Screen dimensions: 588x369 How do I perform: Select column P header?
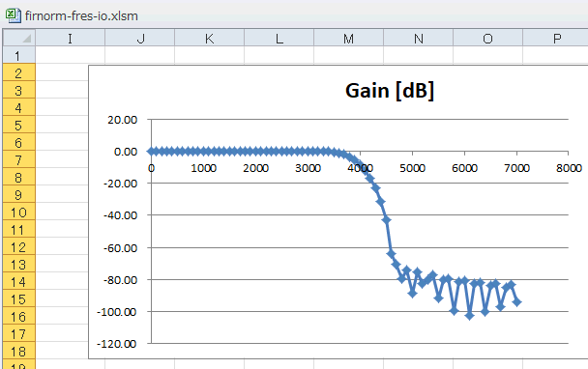point(556,39)
